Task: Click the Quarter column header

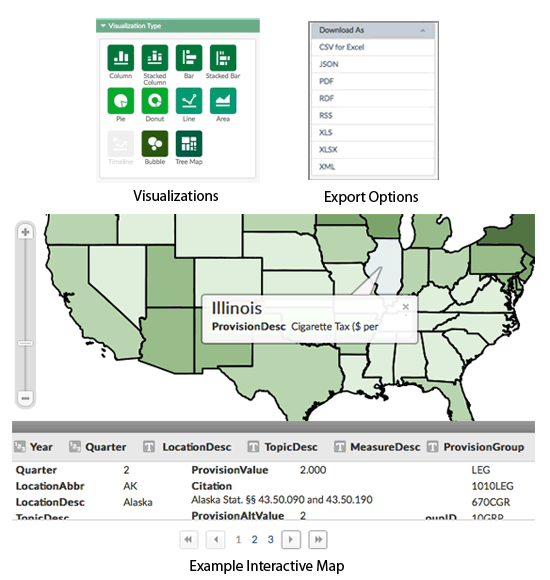Action: click(98, 447)
